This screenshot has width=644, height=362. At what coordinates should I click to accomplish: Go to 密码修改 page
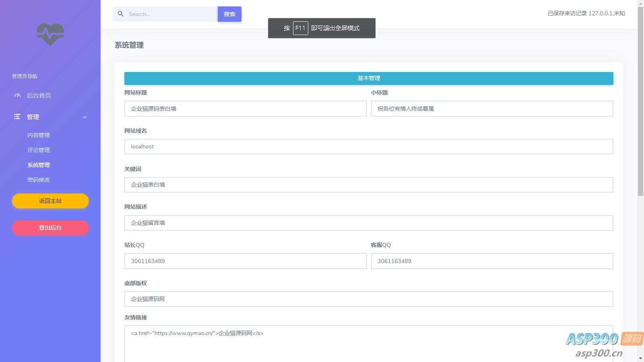click(x=39, y=180)
